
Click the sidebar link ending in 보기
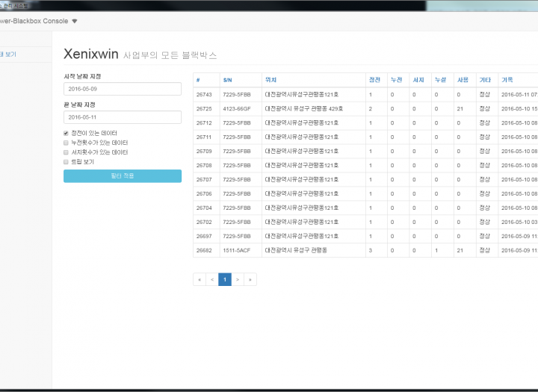pyautogui.click(x=10, y=54)
